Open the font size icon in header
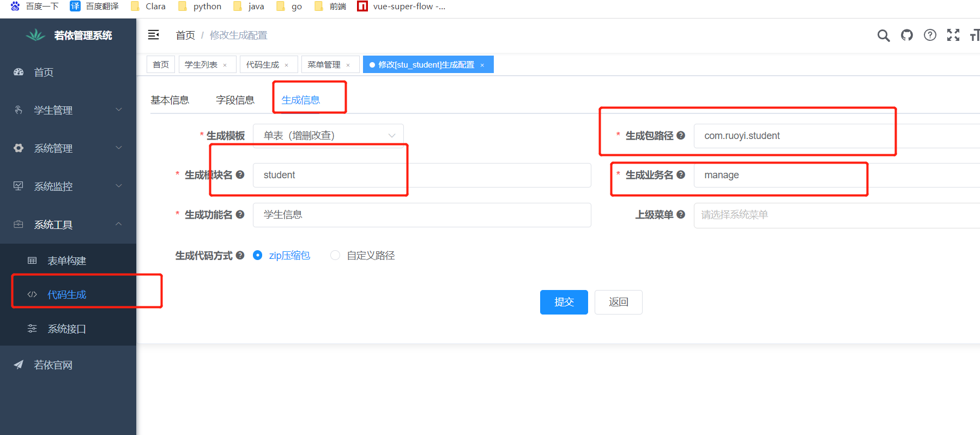Viewport: 980px width, 435px height. point(975,35)
